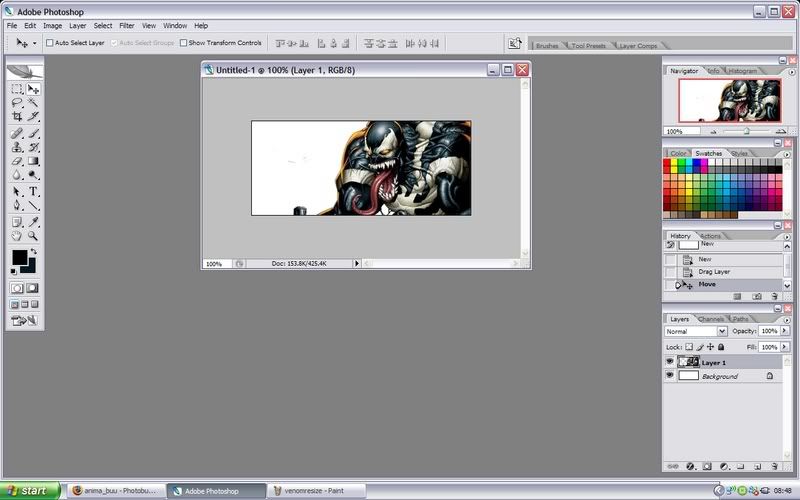Switch to the Channels tab
This screenshot has height=500, width=800.
(711, 319)
